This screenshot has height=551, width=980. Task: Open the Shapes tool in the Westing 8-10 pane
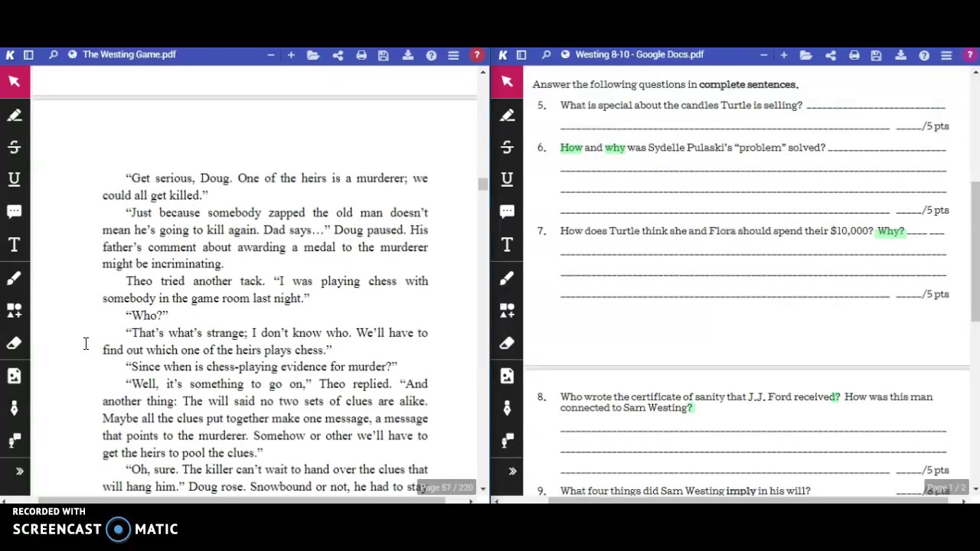point(508,311)
